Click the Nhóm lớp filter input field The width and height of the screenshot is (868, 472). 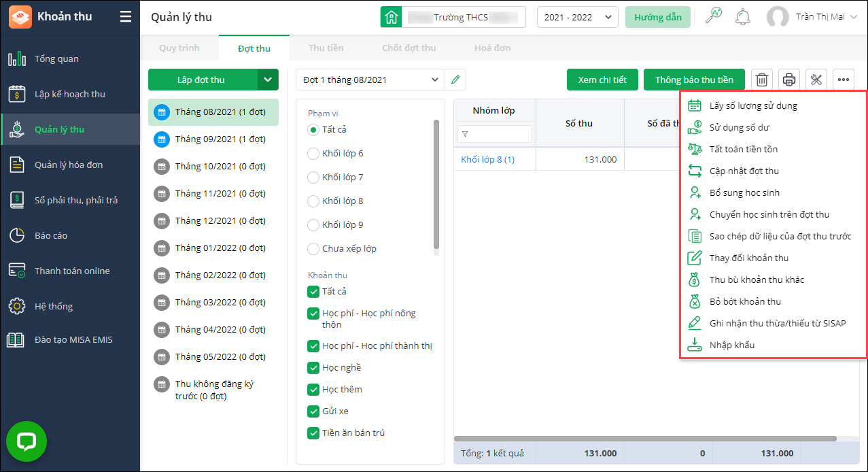[x=496, y=134]
